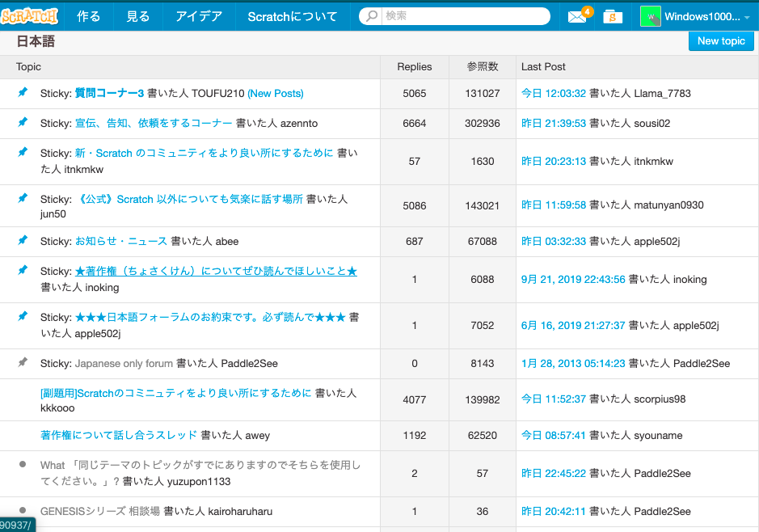
Task: Click view count 143021
Action: 482,205
